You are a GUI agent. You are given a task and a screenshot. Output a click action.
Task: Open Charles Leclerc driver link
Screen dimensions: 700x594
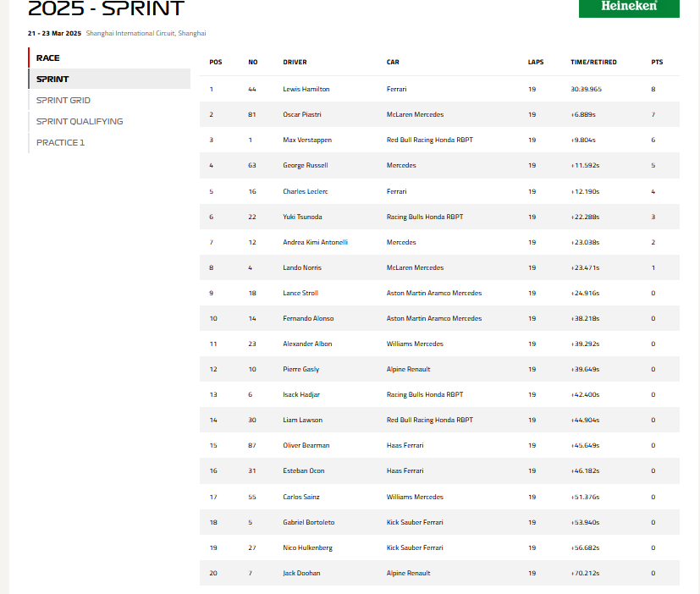coord(306,191)
